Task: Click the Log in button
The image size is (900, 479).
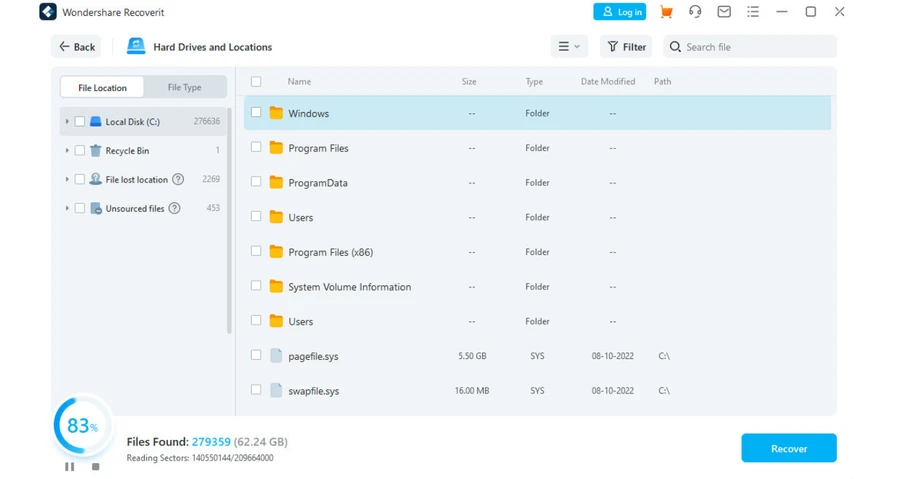Action: point(620,11)
